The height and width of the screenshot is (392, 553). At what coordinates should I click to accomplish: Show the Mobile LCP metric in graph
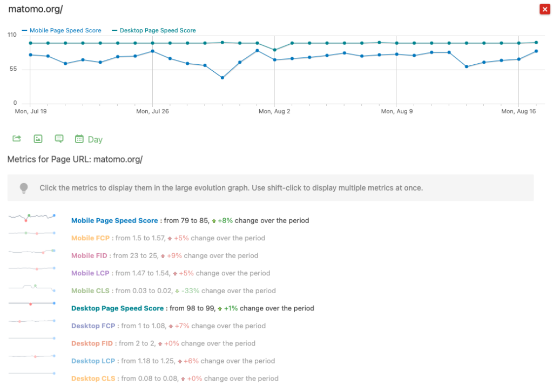click(x=91, y=273)
